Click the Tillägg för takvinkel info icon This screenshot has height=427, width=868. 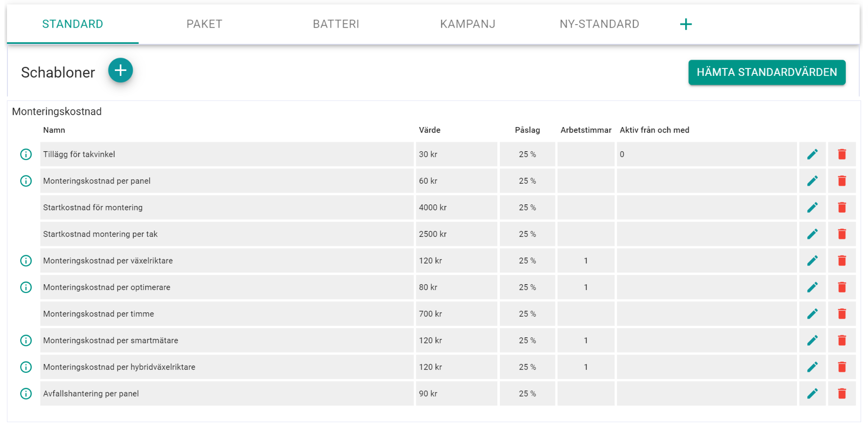pos(26,154)
